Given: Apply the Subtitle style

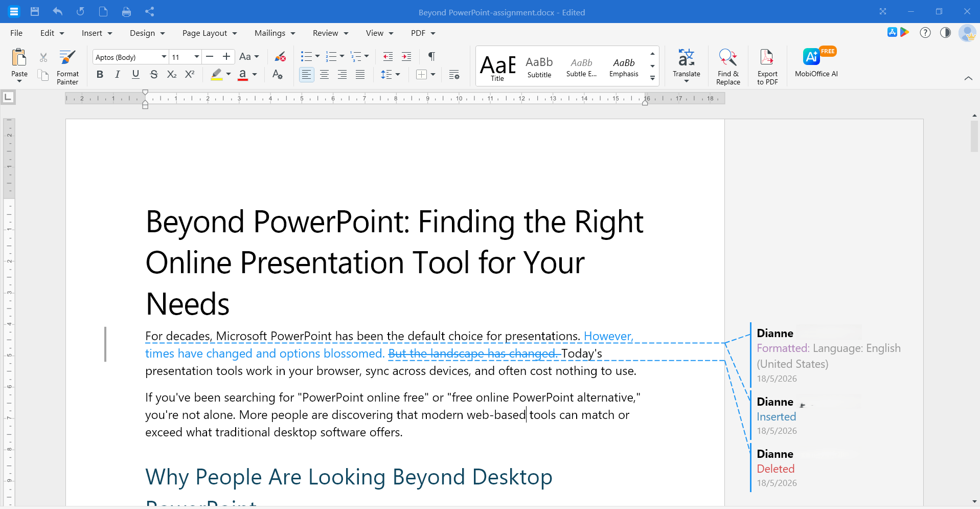Looking at the screenshot, I should pos(539,67).
